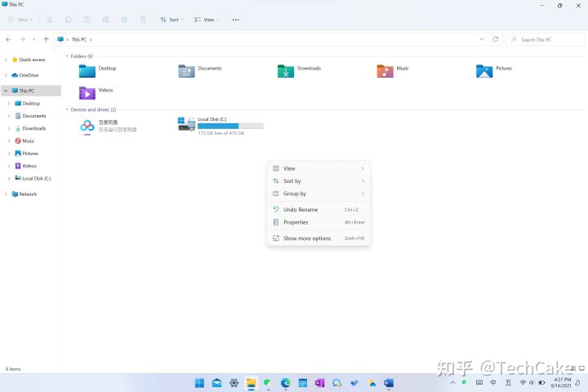Go back with the left arrow

coord(9,39)
